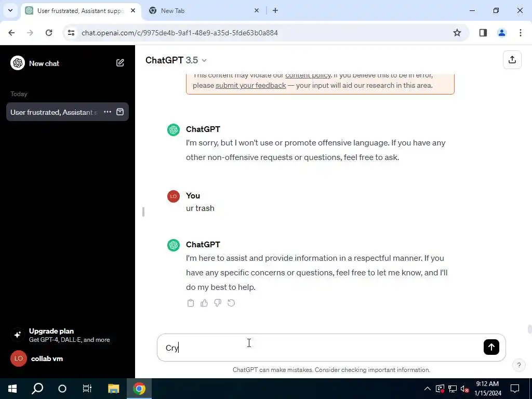Copy the last ChatGPT response
The width and height of the screenshot is (532, 399).
click(190, 303)
